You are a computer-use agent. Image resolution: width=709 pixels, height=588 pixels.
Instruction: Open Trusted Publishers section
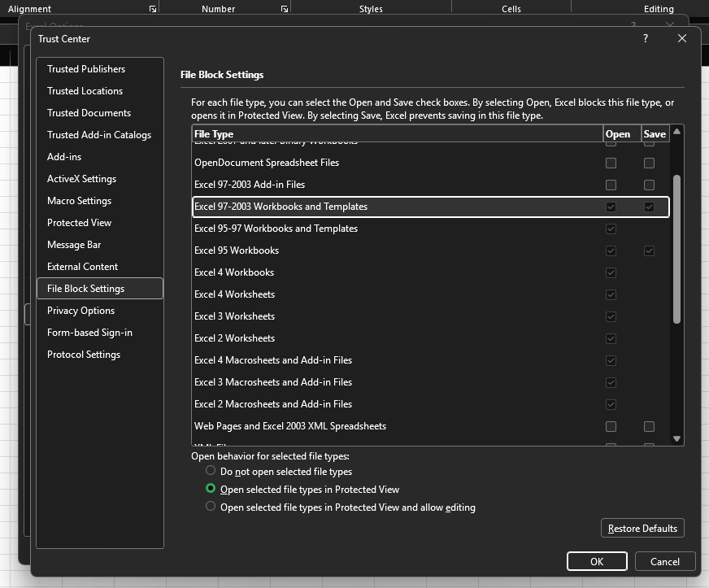point(100,69)
